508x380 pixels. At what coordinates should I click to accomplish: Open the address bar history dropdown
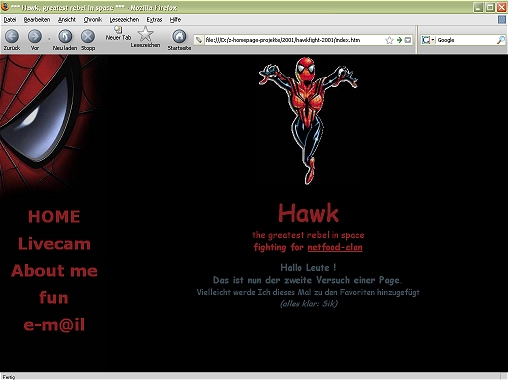(408, 40)
